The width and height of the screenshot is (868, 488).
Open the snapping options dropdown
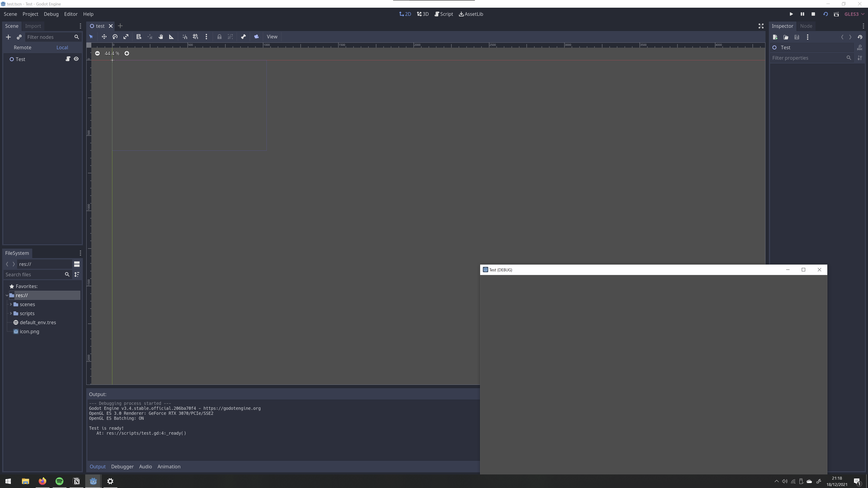[207, 37]
